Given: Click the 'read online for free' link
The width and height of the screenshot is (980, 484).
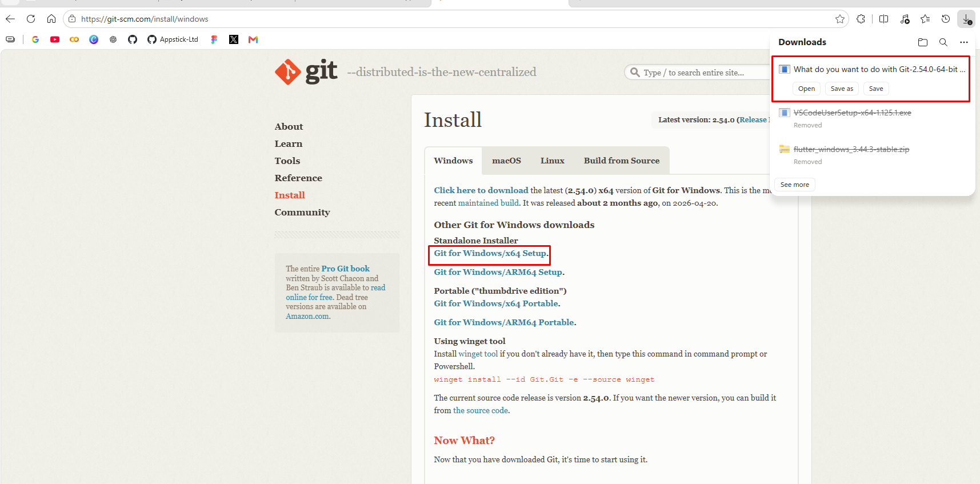Looking at the screenshot, I should (336, 293).
